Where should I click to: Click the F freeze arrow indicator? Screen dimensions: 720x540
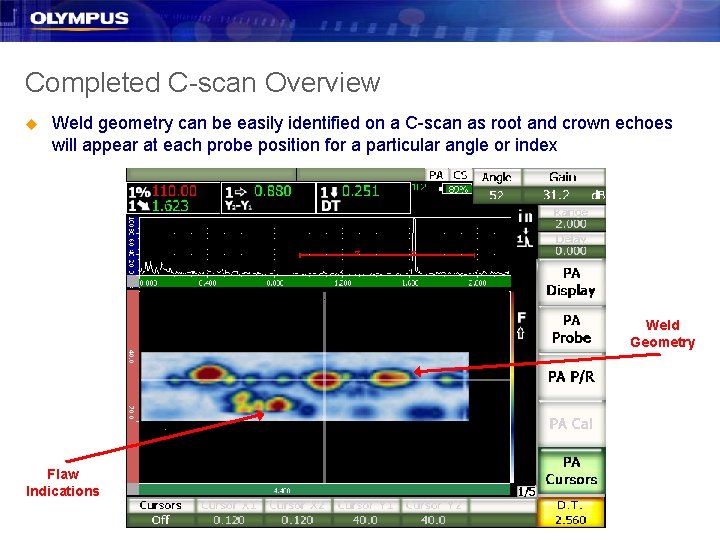coord(521,325)
